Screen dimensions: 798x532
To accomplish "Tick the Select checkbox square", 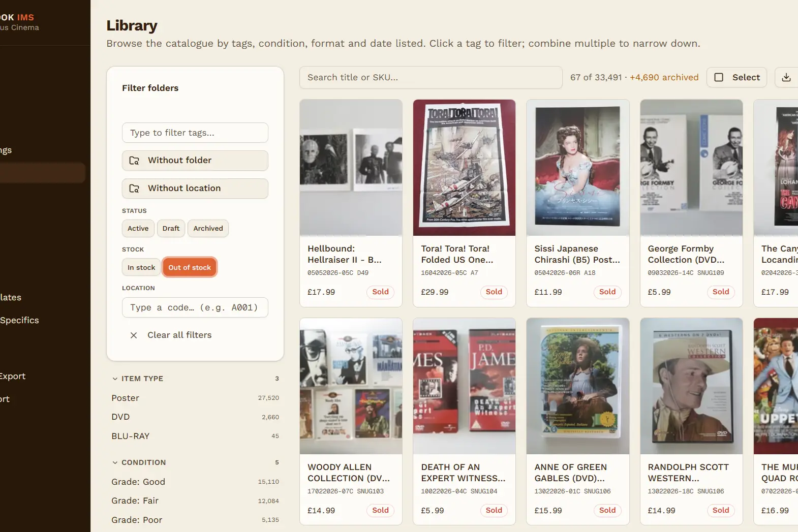I will (719, 77).
